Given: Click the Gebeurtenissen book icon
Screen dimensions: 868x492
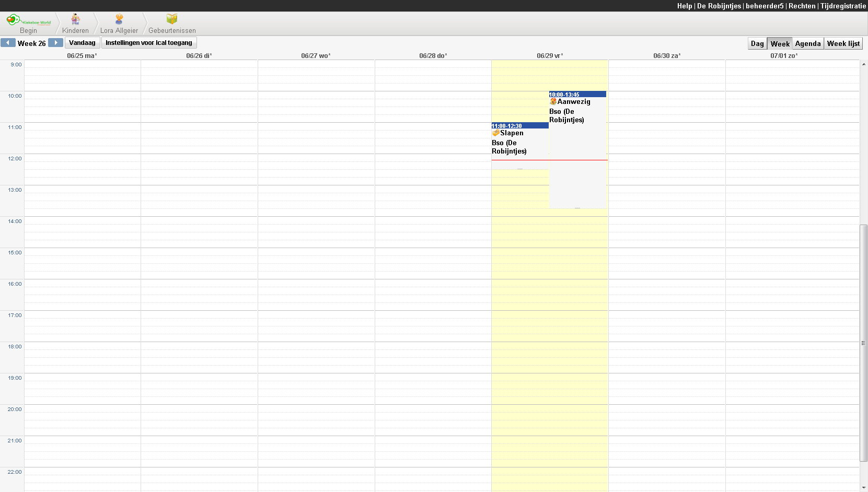Looking at the screenshot, I should 172,19.
